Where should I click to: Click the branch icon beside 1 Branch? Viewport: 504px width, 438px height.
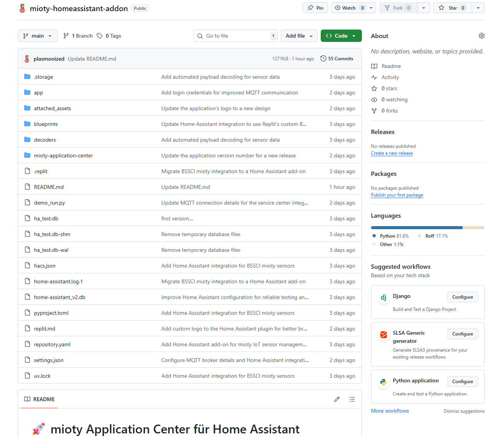point(66,36)
